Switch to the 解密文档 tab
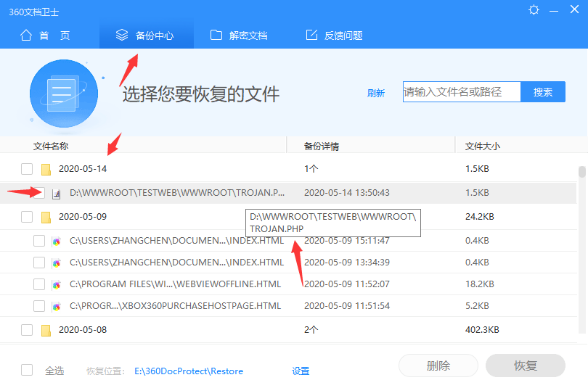 pyautogui.click(x=239, y=36)
